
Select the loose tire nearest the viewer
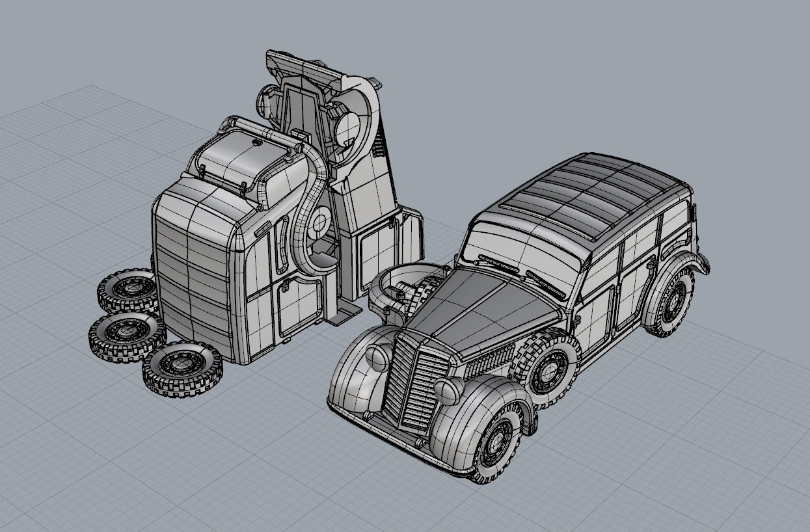click(x=183, y=369)
